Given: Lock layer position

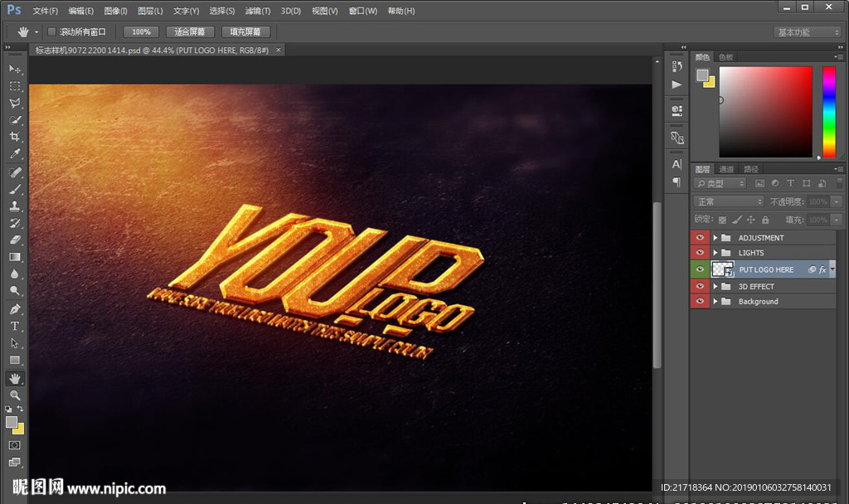Looking at the screenshot, I should (750, 220).
